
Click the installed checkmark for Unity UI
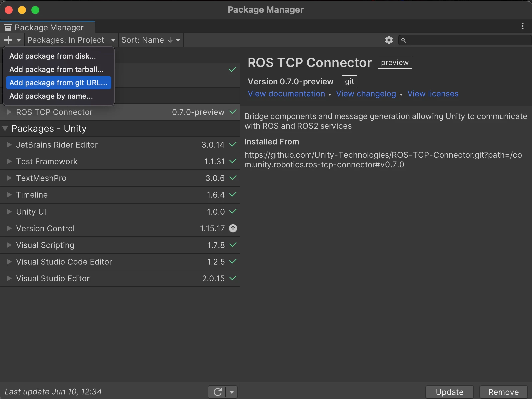233,211
